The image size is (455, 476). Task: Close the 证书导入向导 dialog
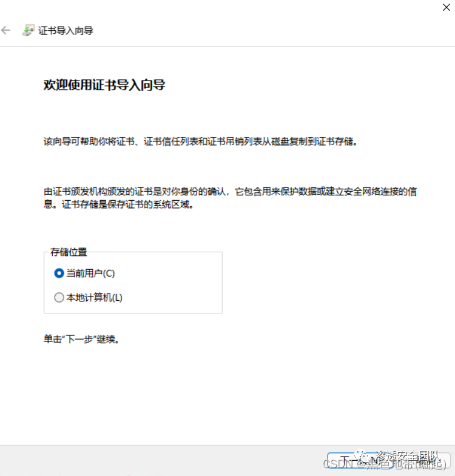pos(446,7)
